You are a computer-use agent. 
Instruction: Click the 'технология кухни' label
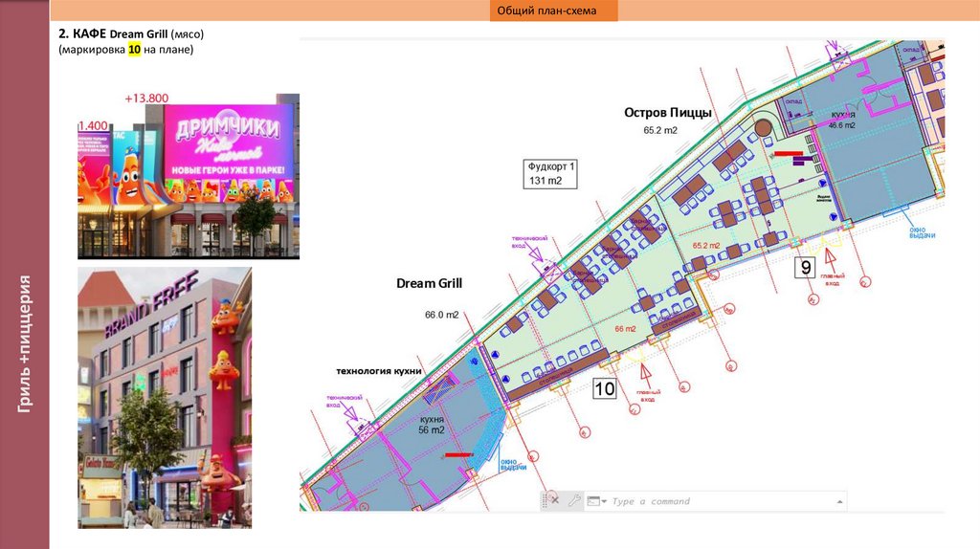pyautogui.click(x=379, y=371)
